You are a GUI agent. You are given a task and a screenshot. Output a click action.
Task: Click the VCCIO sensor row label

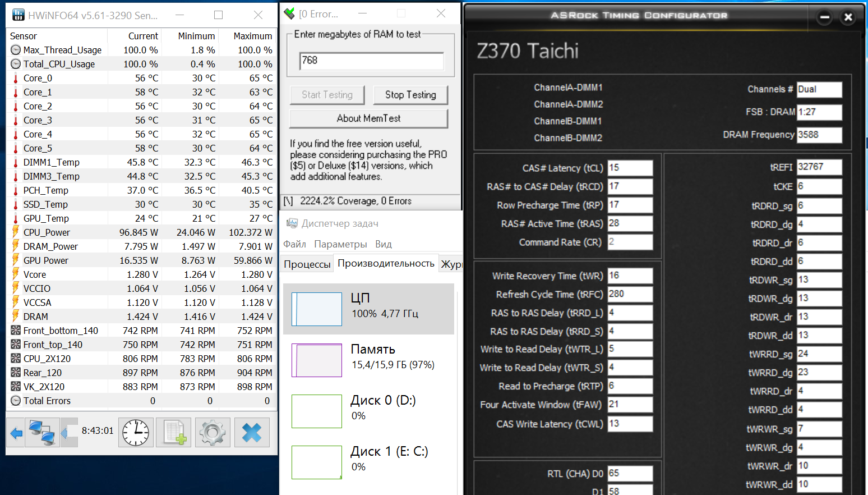(37, 288)
